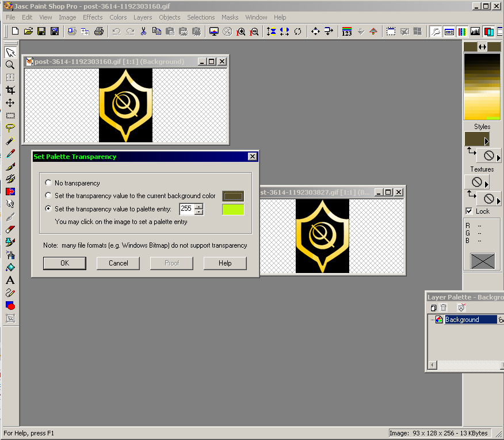The image size is (504, 440).
Task: Select the Magic Wand tool
Action: point(10,141)
